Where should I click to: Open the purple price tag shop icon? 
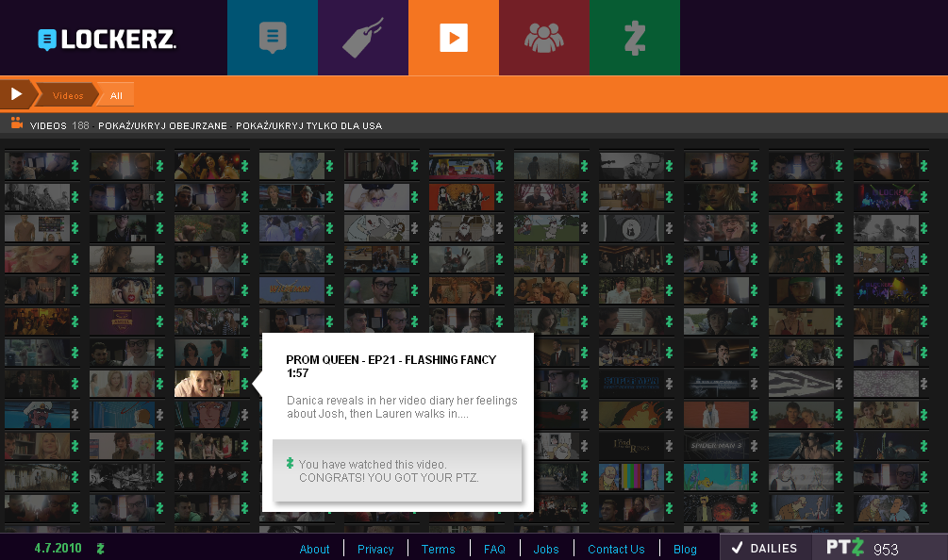(363, 38)
